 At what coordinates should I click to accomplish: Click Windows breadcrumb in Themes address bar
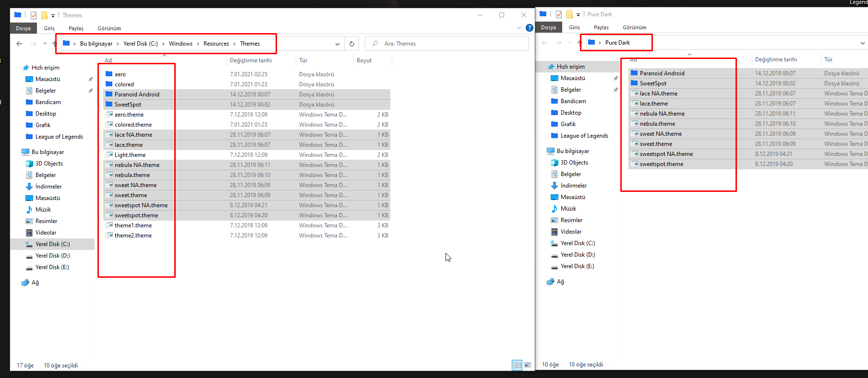pos(181,44)
